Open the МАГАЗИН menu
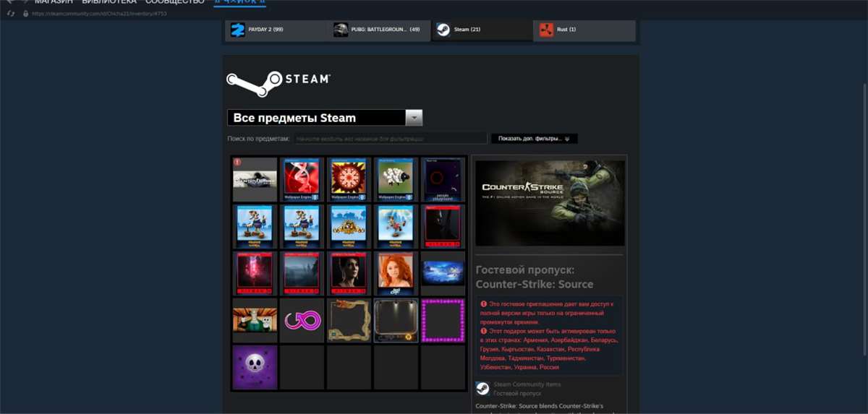Image resolution: width=868 pixels, height=414 pixels. (x=54, y=2)
